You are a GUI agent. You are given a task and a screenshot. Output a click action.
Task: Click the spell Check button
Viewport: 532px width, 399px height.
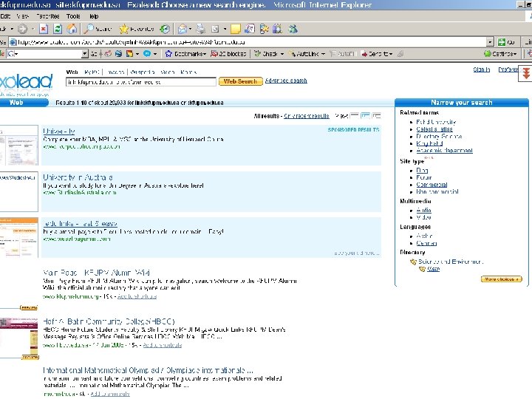266,54
